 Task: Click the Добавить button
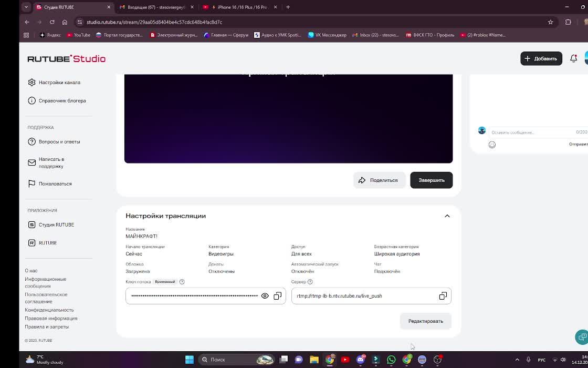coord(541,58)
